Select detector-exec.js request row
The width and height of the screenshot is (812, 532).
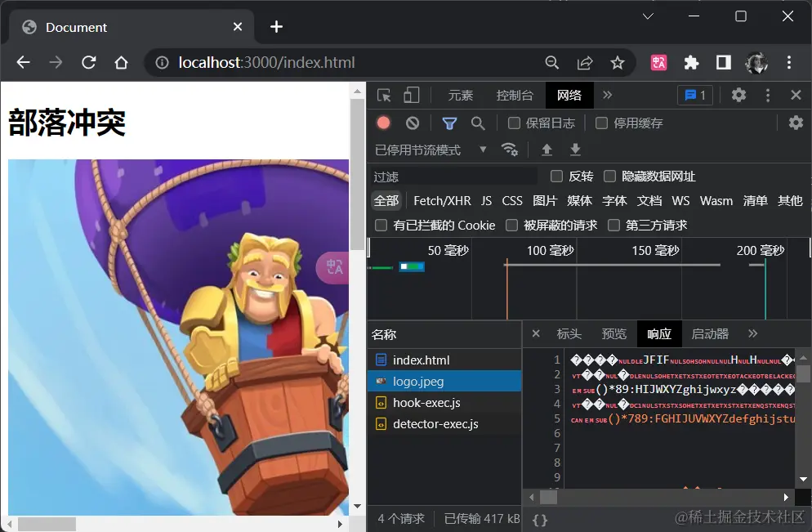444,424
